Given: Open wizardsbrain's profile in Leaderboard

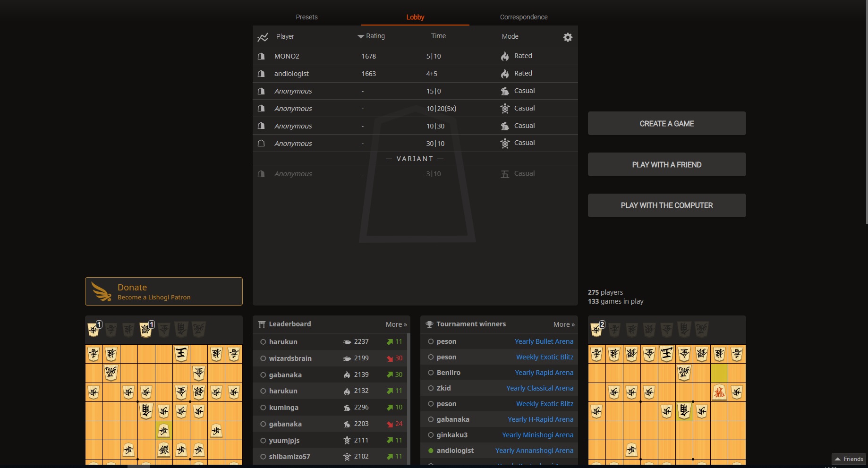Looking at the screenshot, I should coord(290,358).
